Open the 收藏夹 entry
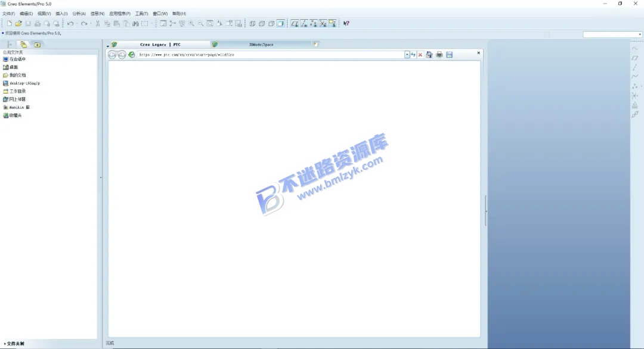The width and height of the screenshot is (644, 349). (13, 116)
